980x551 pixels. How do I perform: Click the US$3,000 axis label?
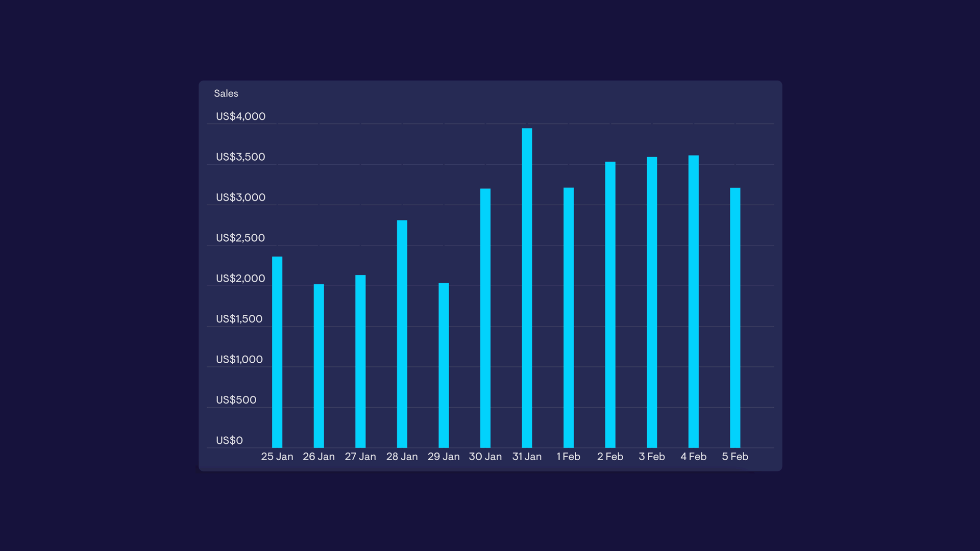point(240,197)
